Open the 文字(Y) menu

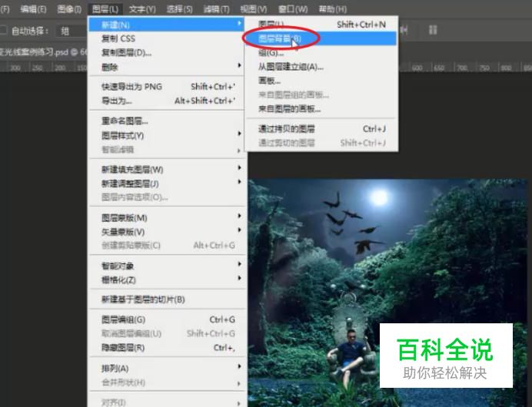(x=142, y=9)
